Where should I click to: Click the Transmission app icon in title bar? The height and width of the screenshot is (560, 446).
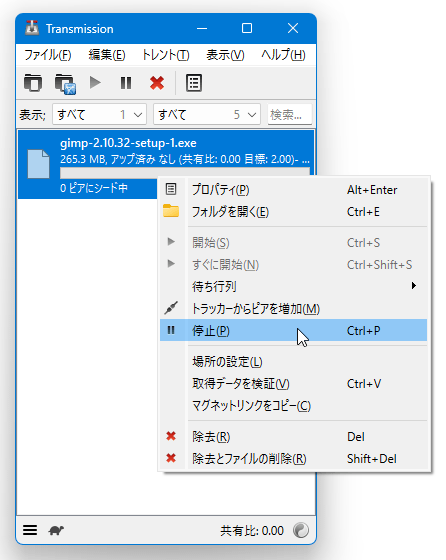[32, 28]
